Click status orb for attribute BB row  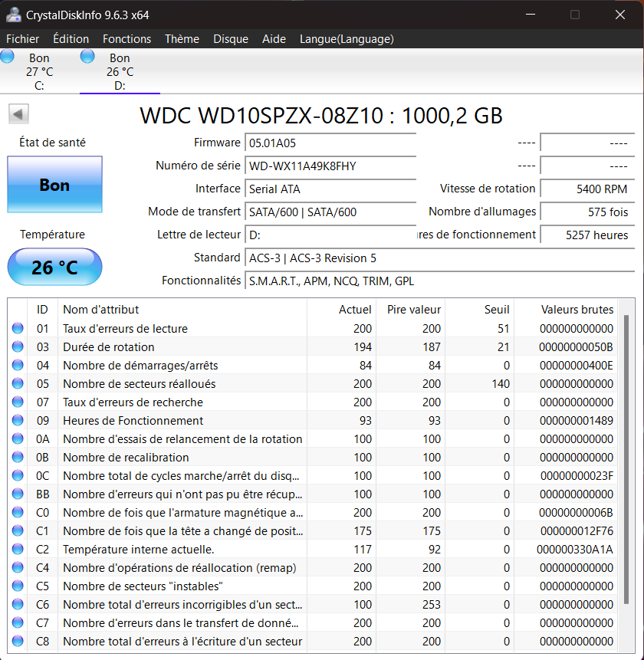coord(18,494)
